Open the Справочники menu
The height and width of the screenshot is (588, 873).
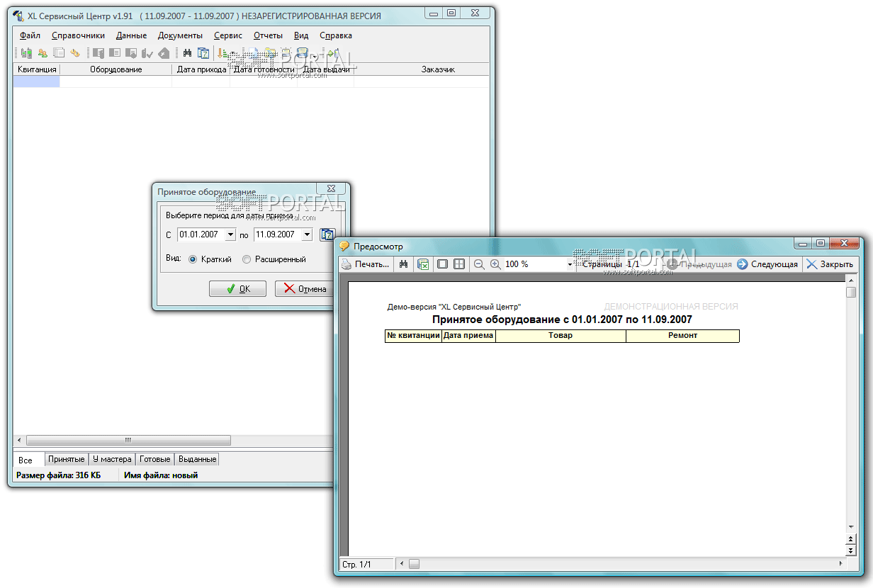78,35
